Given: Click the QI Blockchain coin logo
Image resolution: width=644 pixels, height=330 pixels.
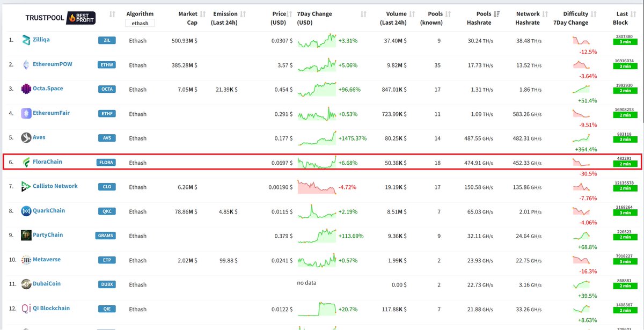Looking at the screenshot, I should pos(26,309).
